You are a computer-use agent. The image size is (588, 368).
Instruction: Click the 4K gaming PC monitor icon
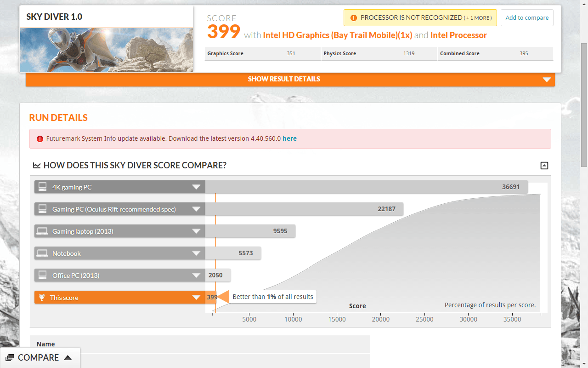click(42, 187)
